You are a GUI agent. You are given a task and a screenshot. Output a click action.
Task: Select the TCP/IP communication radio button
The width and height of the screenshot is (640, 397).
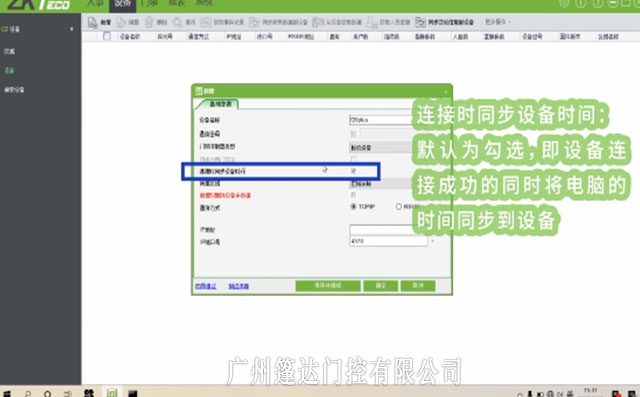click(353, 207)
